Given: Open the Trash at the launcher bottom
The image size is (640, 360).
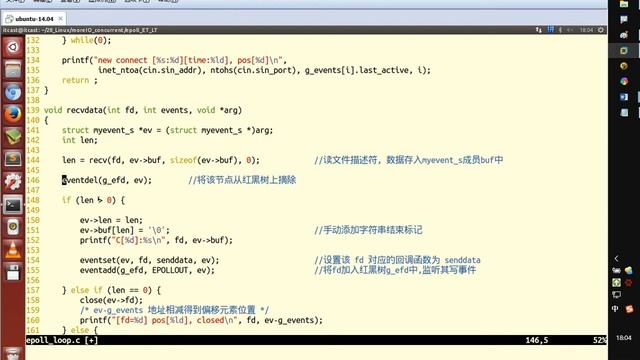Looking at the screenshot, I should point(13,353).
